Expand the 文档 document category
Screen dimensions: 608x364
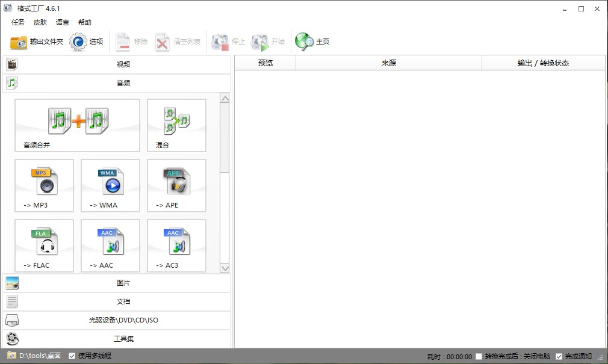pos(116,301)
